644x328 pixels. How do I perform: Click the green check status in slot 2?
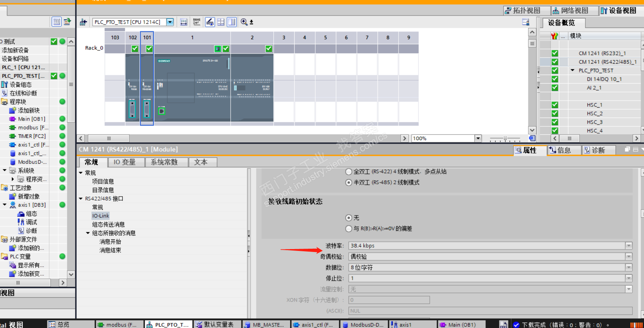coord(269,49)
